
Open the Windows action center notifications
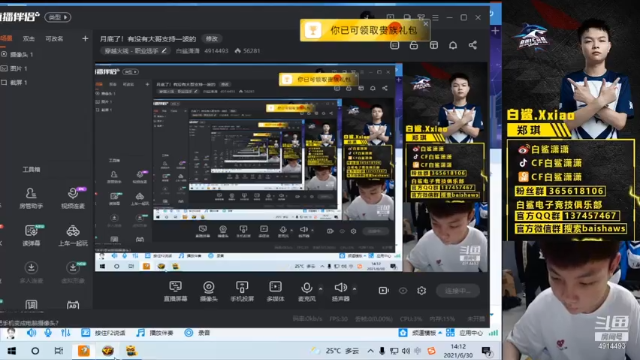(487, 351)
